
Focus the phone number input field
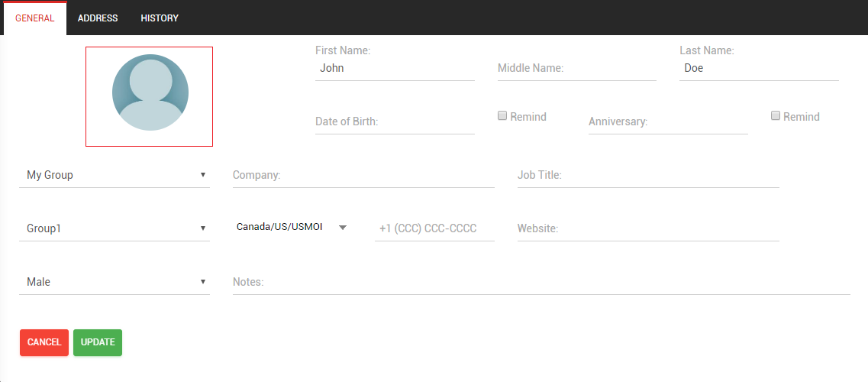434,228
